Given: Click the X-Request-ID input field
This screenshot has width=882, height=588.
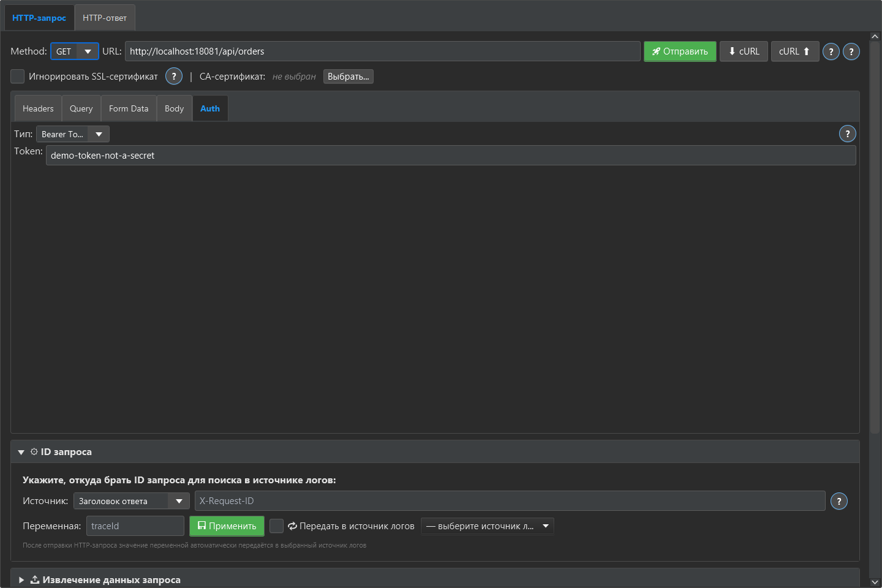Looking at the screenshot, I should tap(510, 501).
